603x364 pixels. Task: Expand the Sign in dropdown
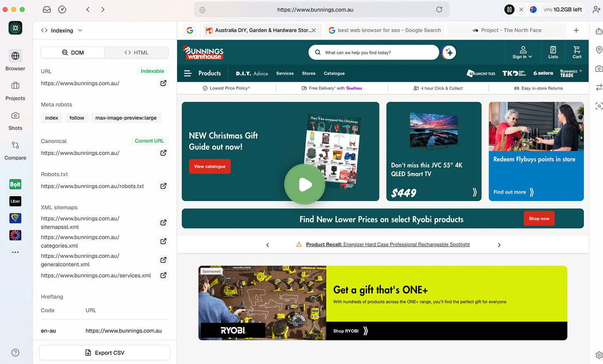pos(522,53)
